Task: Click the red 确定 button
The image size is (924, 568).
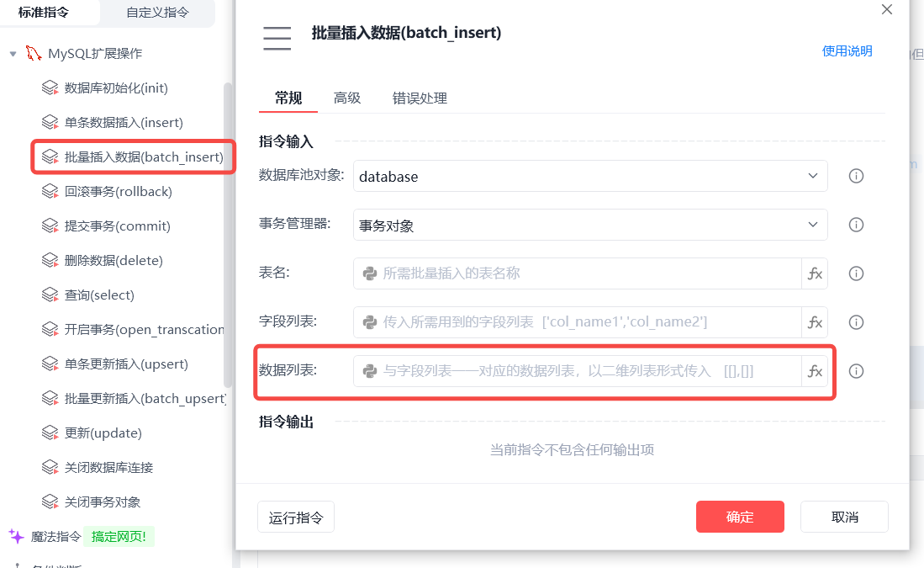Action: coord(740,517)
